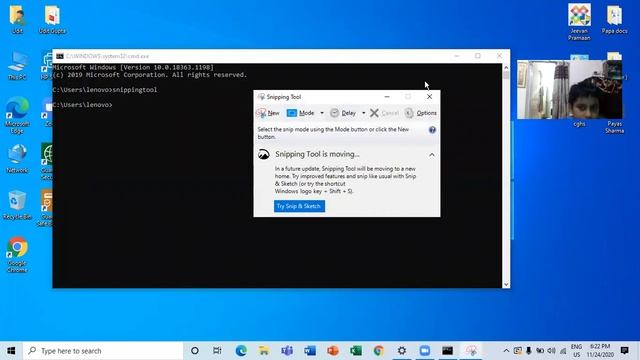Show hidden system tray icons
This screenshot has height=360, width=640.
click(506, 351)
